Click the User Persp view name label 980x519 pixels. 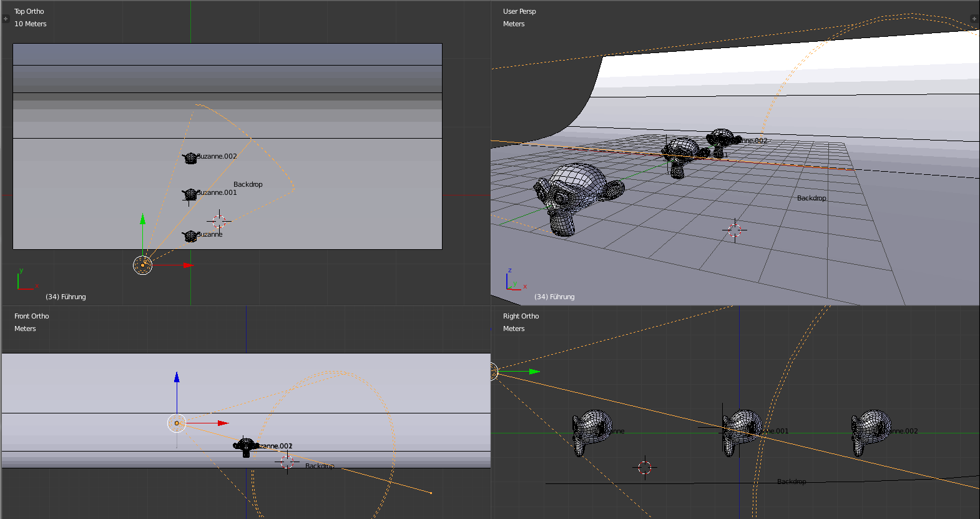pyautogui.click(x=519, y=11)
